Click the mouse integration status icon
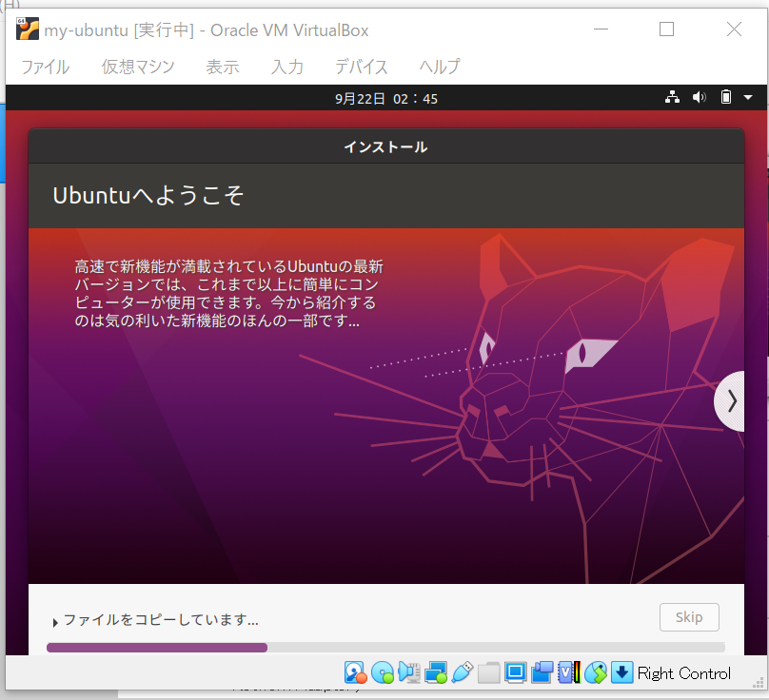Screen dimensions: 769x700 [x=596, y=672]
